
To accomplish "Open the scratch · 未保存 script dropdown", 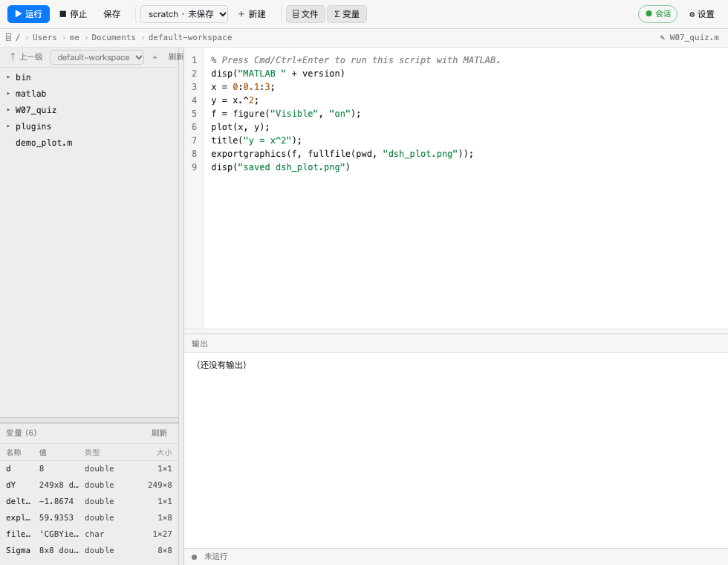I will point(184,14).
